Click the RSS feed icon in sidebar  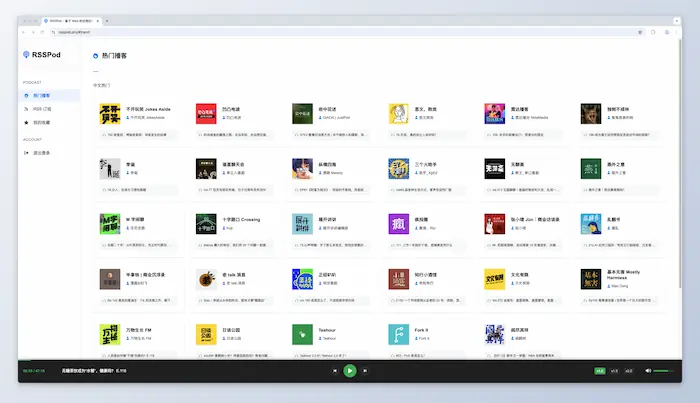26,109
